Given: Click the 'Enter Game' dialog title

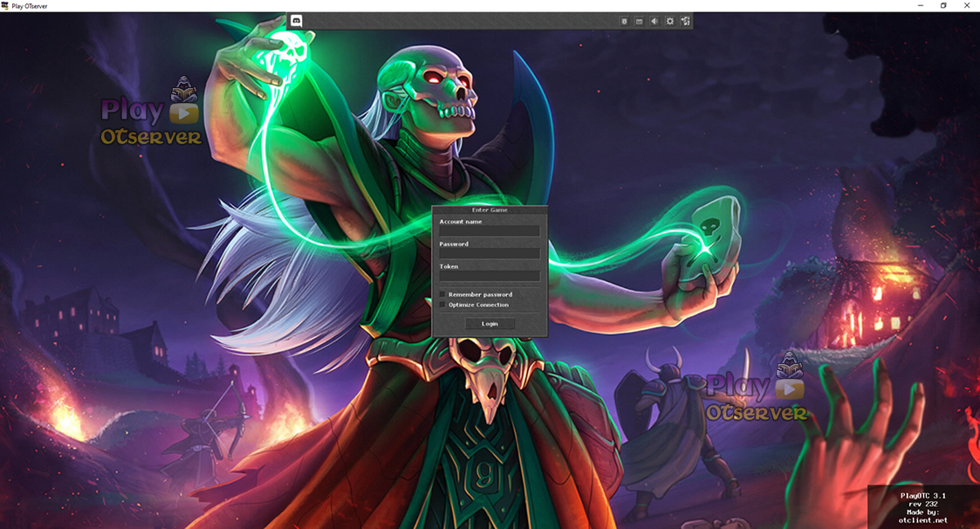Looking at the screenshot, I should point(490,210).
